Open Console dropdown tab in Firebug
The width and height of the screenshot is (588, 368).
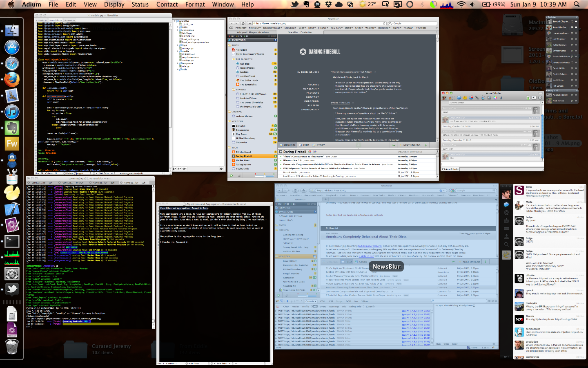310,301
